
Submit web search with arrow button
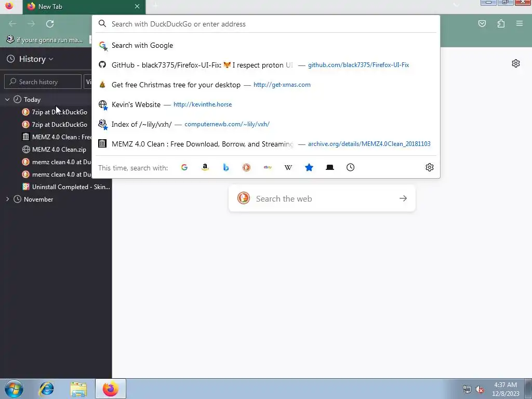403,198
